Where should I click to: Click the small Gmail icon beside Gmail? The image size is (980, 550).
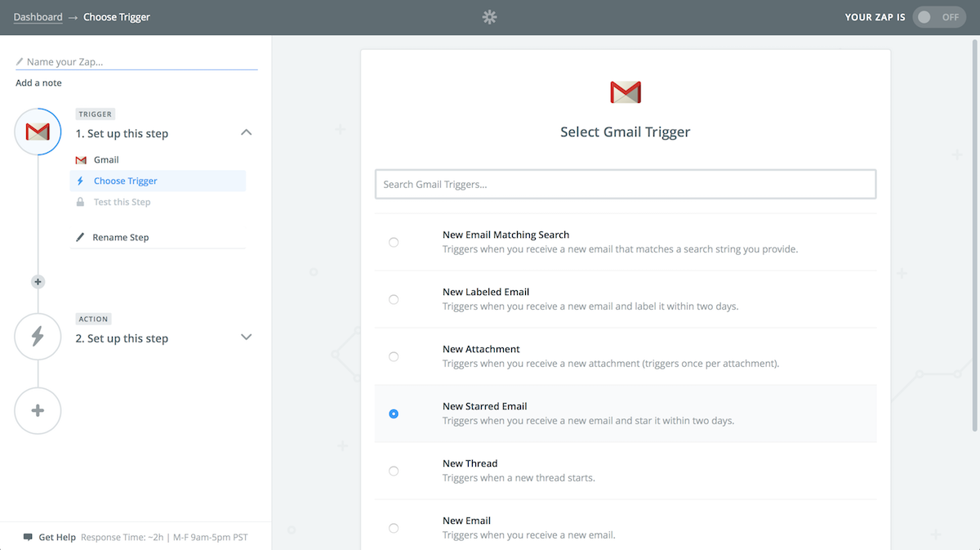(x=81, y=160)
